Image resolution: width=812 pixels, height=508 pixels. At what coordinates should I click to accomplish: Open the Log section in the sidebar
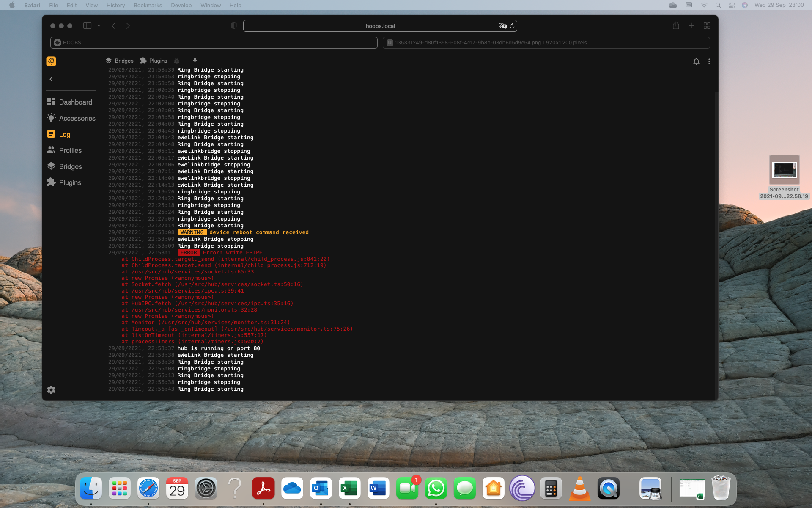coord(65,134)
